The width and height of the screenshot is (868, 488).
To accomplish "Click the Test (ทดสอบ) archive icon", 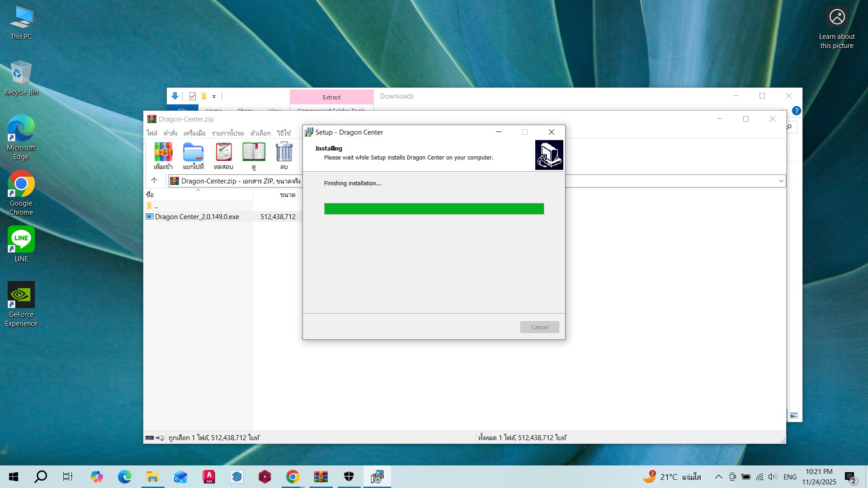I will (x=223, y=152).
